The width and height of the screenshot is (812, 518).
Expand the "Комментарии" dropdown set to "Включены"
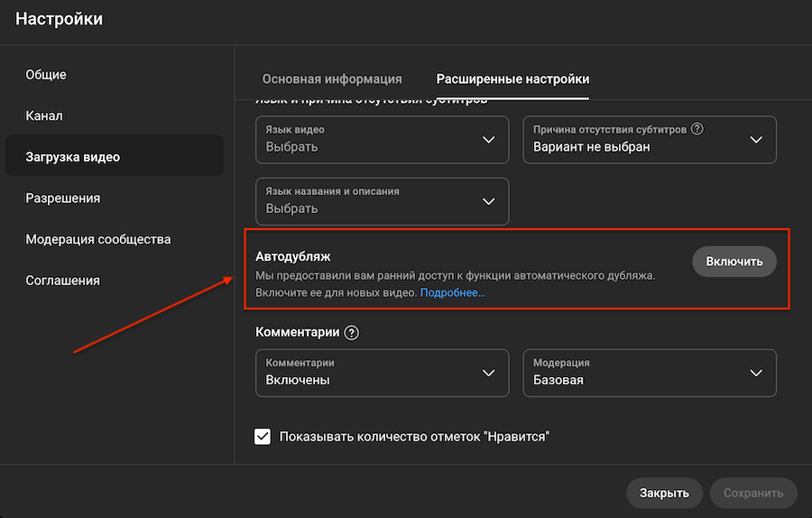click(383, 372)
